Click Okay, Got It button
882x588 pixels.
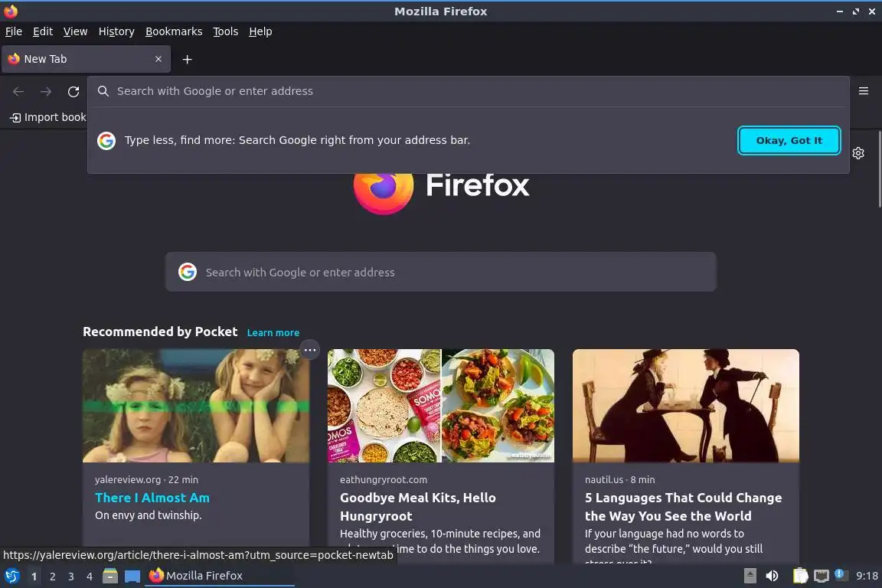(789, 141)
